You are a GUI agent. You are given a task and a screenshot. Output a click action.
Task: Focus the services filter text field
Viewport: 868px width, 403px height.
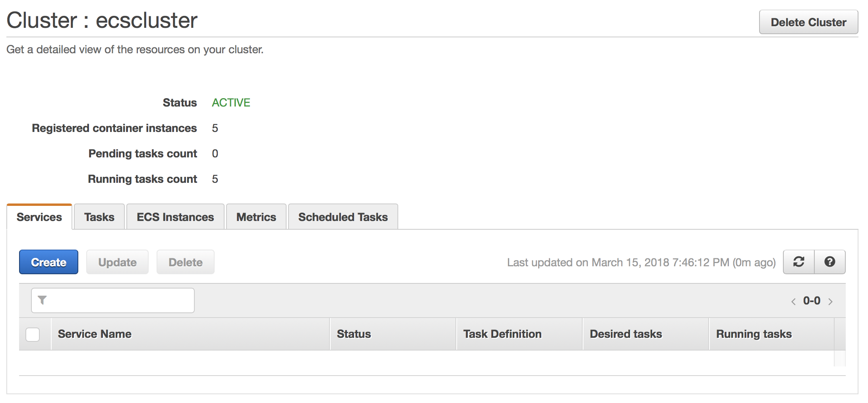click(113, 300)
